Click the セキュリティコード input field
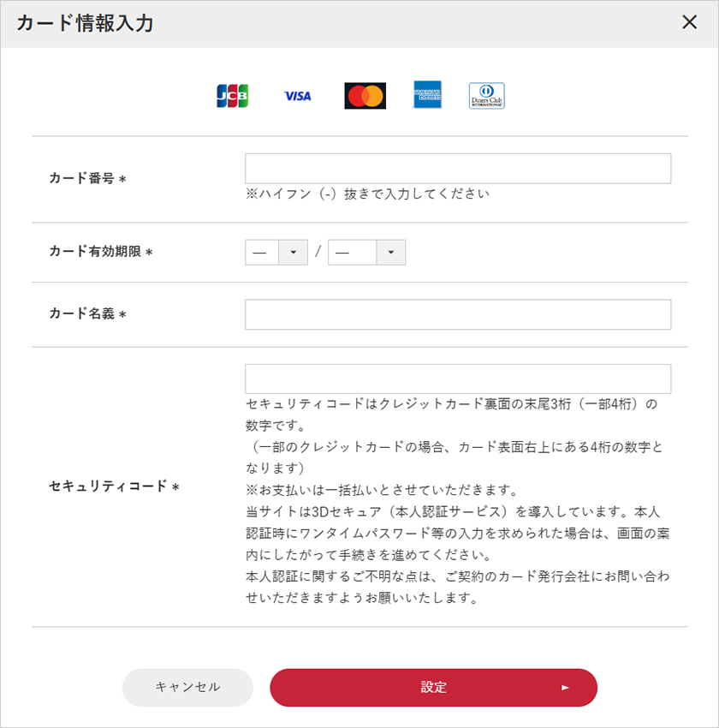Viewport: 719px width, 728px height. coord(458,378)
